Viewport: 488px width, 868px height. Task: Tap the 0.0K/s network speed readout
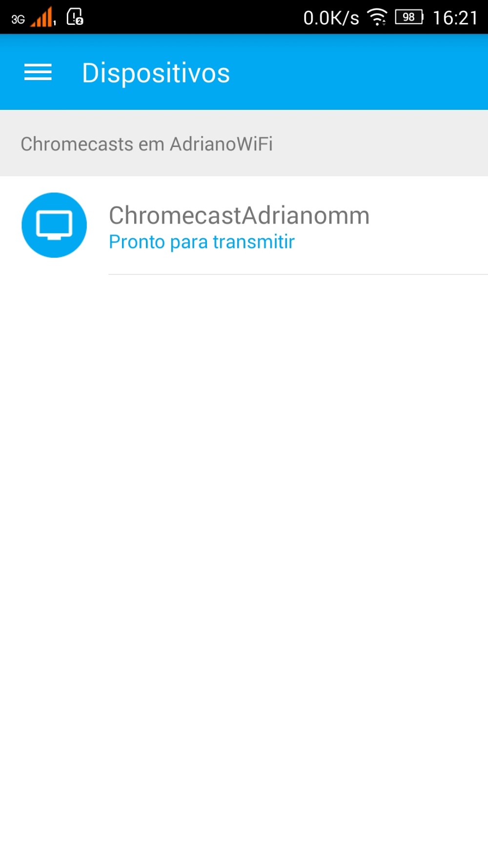click(x=331, y=18)
